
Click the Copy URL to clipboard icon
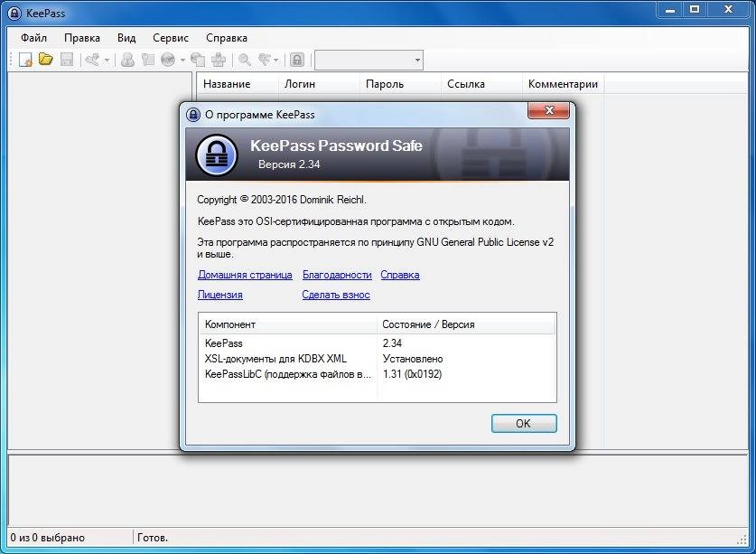(198, 60)
